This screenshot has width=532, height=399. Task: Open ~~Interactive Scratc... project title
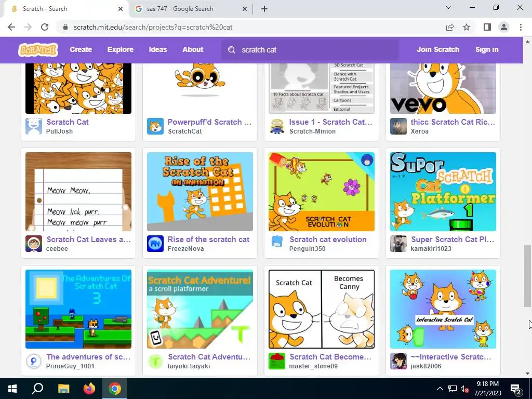pyautogui.click(x=450, y=356)
